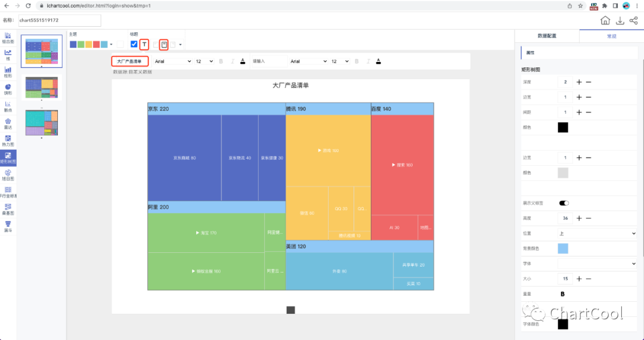Viewport: 644px width, 340px height.
Task: Align title to top right
Action: tap(173, 44)
